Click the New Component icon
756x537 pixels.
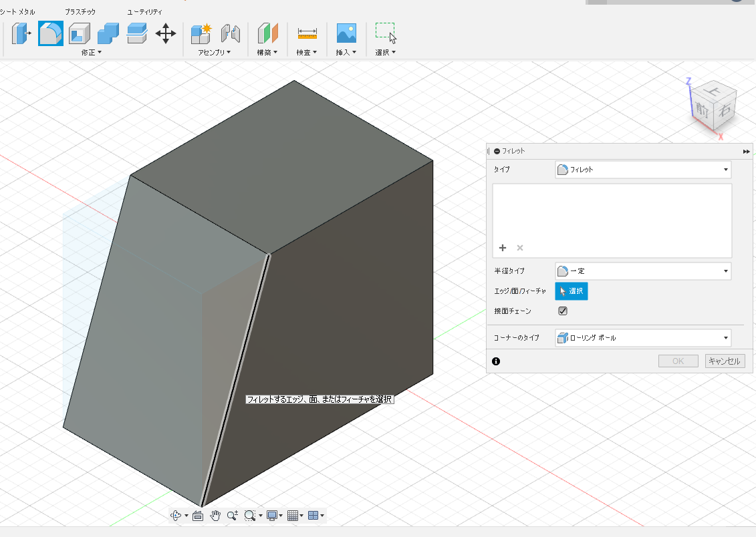pos(201,33)
